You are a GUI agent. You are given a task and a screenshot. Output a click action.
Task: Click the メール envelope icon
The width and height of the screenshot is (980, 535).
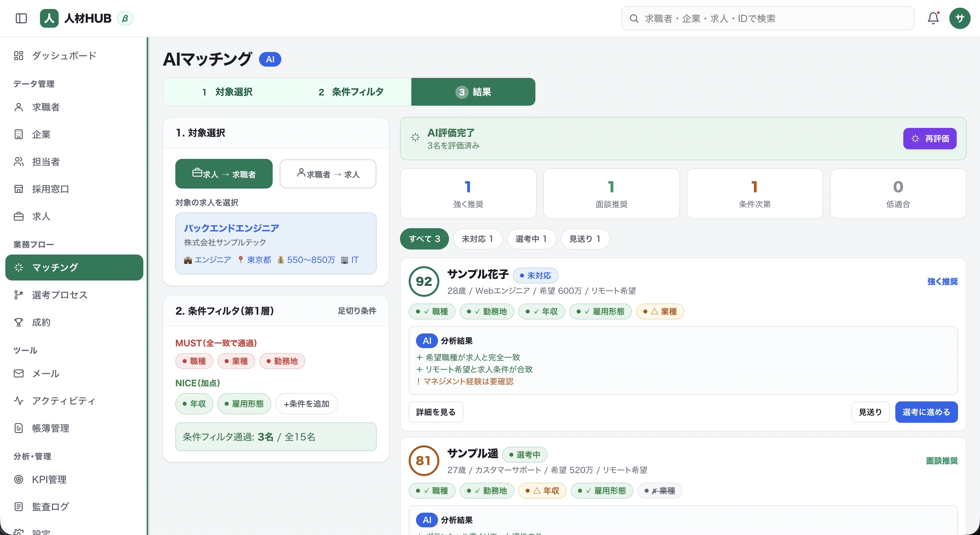tap(19, 373)
